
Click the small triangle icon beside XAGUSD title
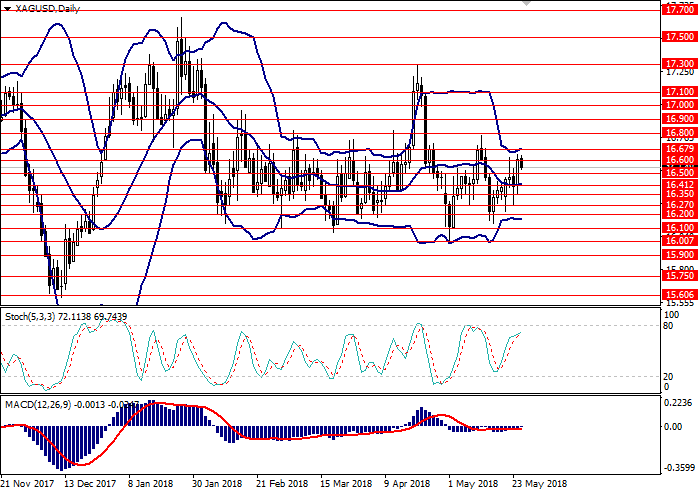click(5, 6)
